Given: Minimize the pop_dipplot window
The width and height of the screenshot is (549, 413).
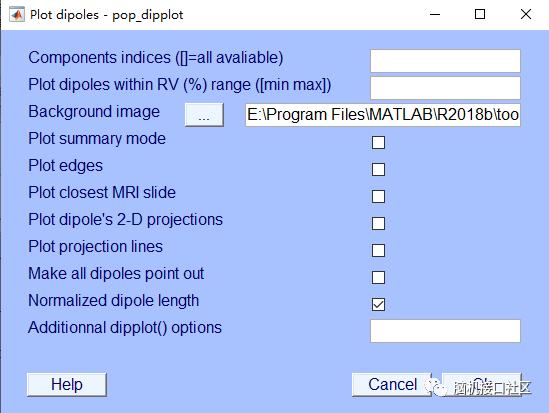Looking at the screenshot, I should (435, 15).
